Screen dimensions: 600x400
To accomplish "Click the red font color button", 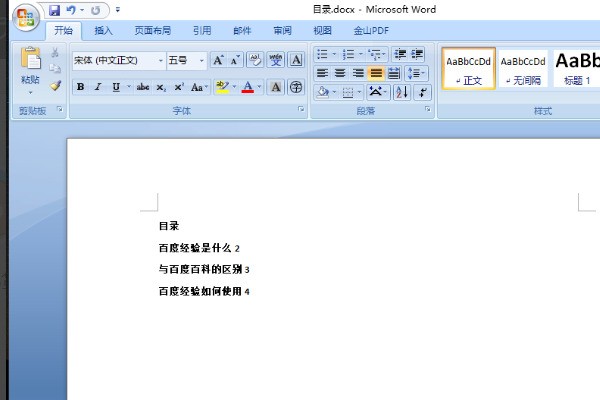I will (x=247, y=87).
